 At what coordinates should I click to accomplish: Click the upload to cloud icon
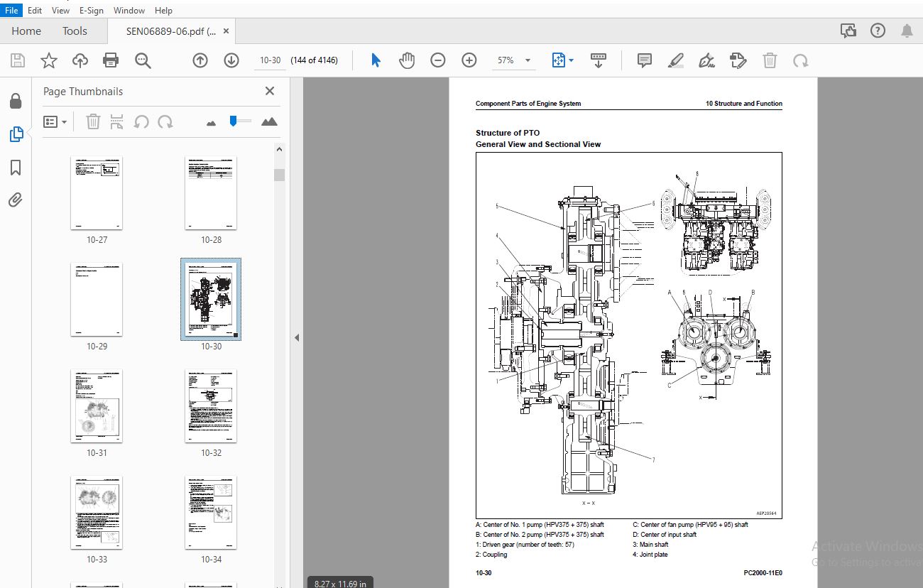pyautogui.click(x=80, y=60)
